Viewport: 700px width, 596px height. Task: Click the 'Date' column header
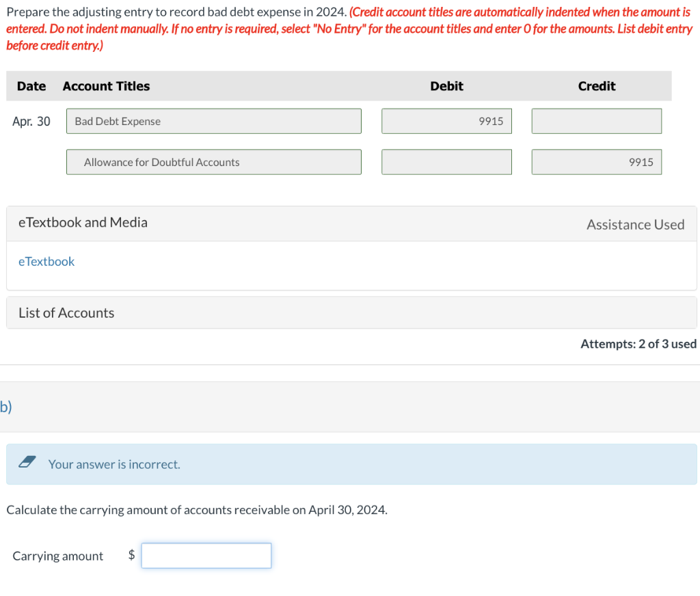pyautogui.click(x=31, y=86)
